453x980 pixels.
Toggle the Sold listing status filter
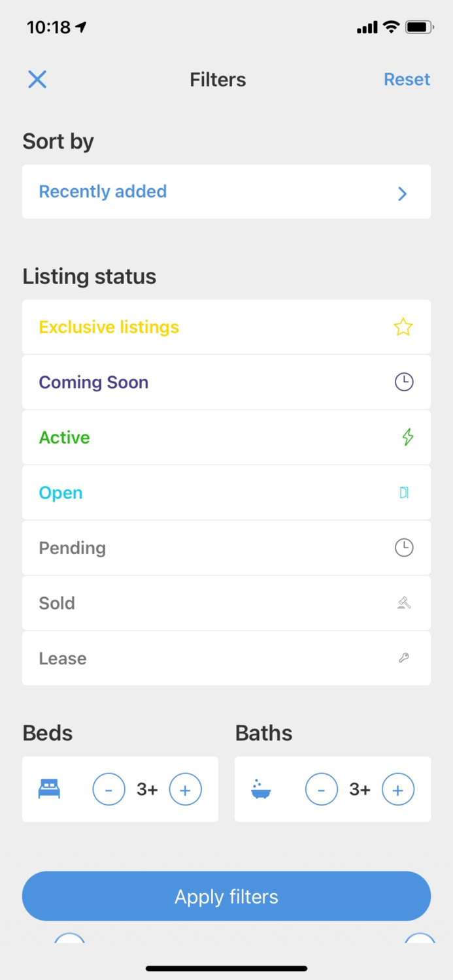tap(56, 603)
